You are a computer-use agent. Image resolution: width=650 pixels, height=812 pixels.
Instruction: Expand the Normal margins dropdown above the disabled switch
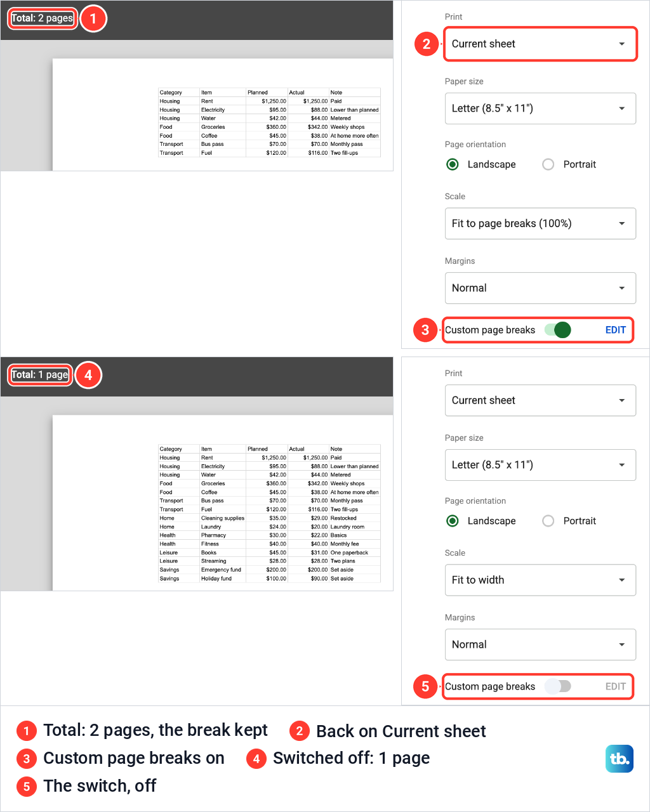coord(540,645)
